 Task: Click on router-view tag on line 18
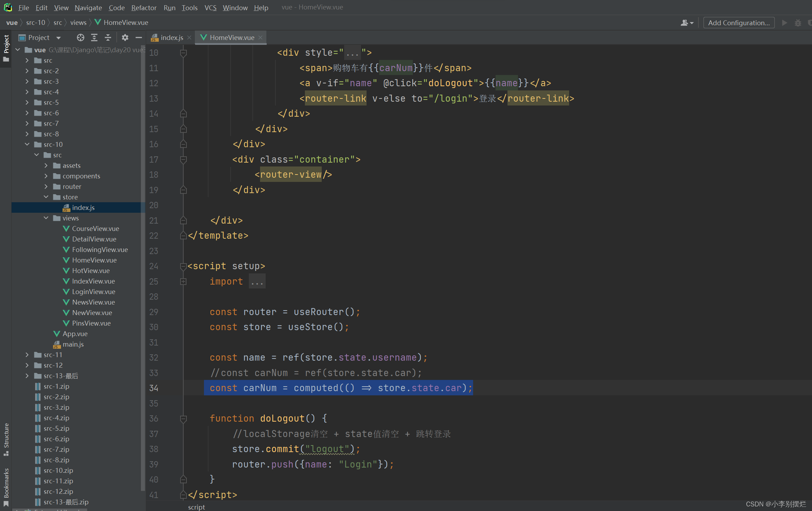[x=291, y=175]
